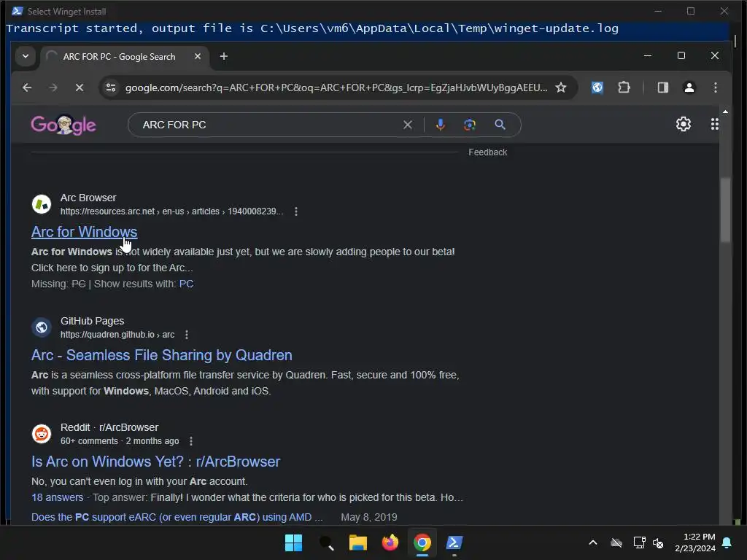The image size is (747, 560).
Task: Open the network tray icon
Action: click(639, 542)
